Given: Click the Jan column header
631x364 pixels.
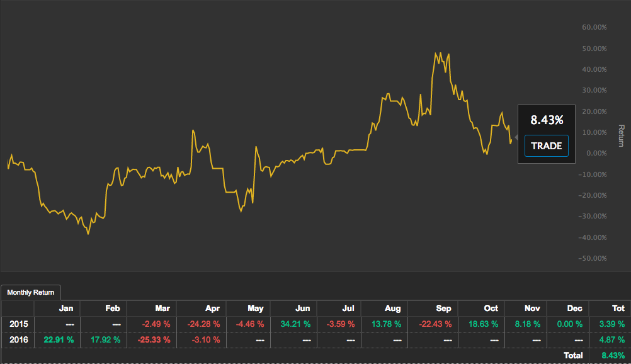Looking at the screenshot, I should pos(66,309).
